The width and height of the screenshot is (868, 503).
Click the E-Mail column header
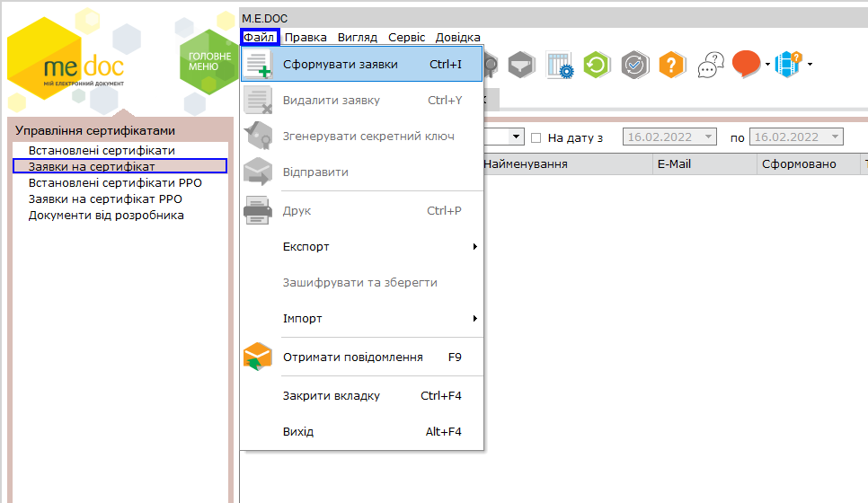[704, 164]
